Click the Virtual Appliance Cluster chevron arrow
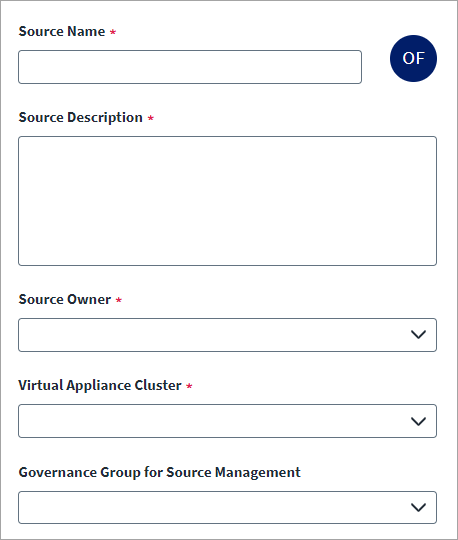Screen dimensions: 458x540 (418, 421)
